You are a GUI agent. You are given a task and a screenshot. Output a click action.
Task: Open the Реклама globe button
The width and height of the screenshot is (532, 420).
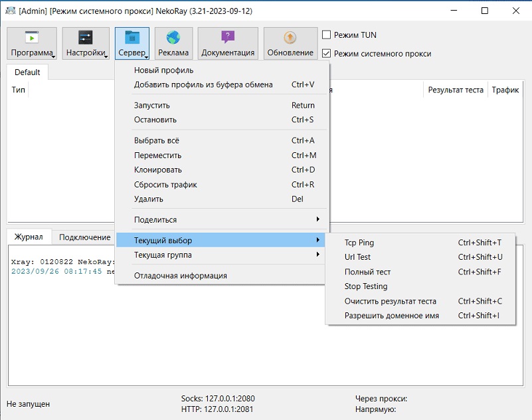[x=173, y=43]
